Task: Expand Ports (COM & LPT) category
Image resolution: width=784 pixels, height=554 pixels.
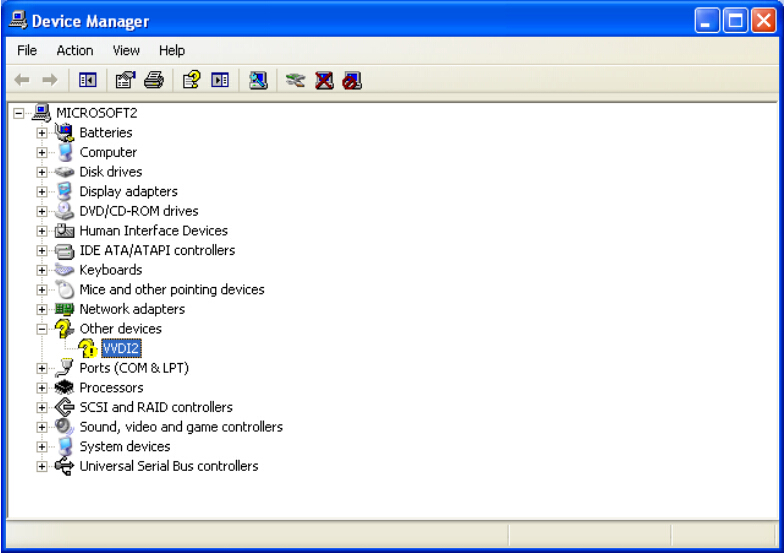Action: (x=42, y=368)
